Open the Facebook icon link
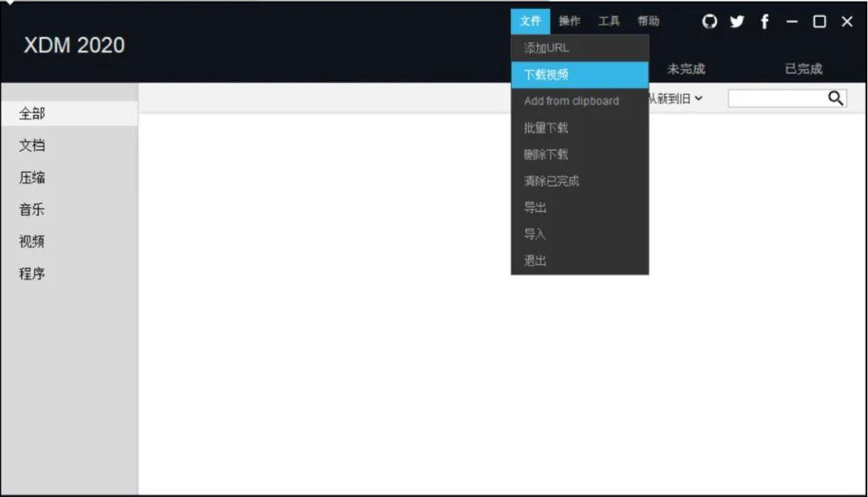The image size is (868, 497). (x=764, y=22)
